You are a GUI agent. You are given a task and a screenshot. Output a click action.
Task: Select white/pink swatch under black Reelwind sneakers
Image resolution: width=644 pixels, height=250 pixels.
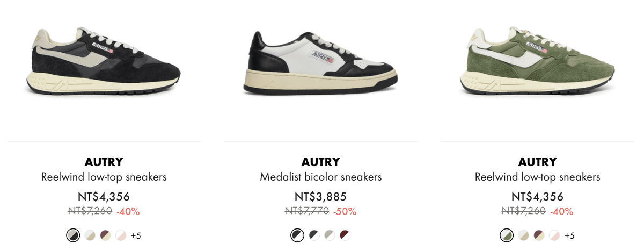pyautogui.click(x=121, y=235)
